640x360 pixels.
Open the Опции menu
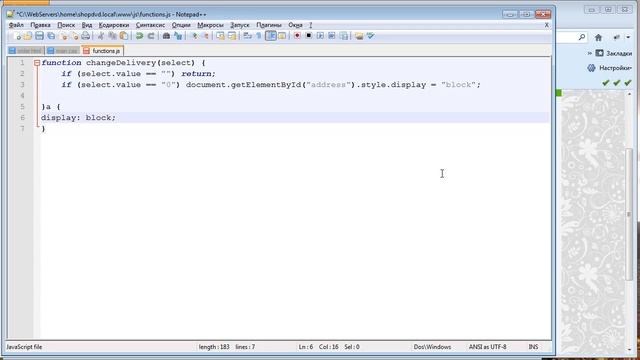(181, 25)
